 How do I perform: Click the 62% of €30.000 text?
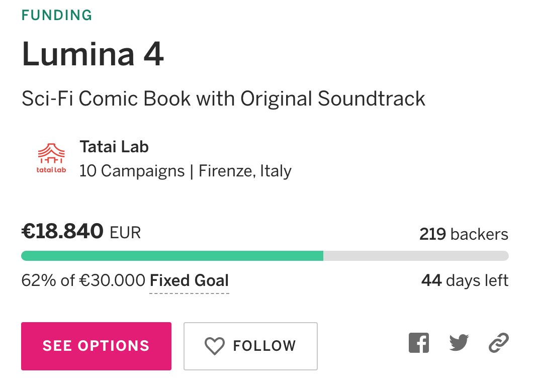click(x=83, y=280)
